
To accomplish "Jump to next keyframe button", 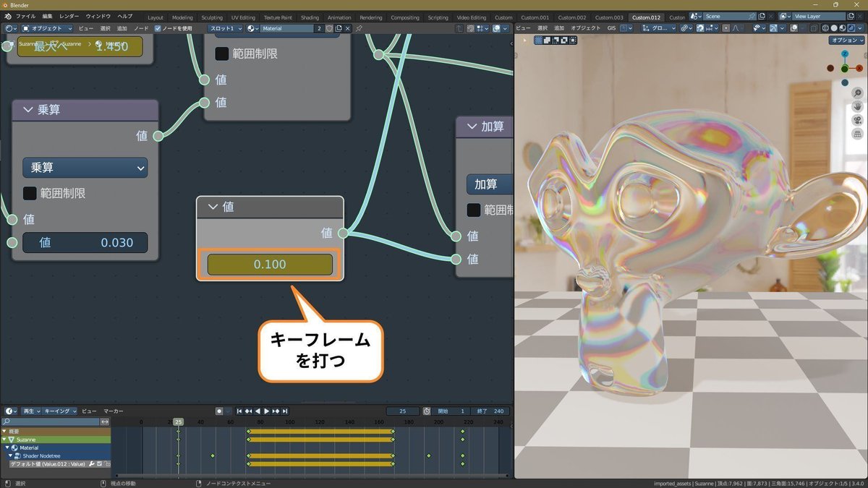I will 276,411.
